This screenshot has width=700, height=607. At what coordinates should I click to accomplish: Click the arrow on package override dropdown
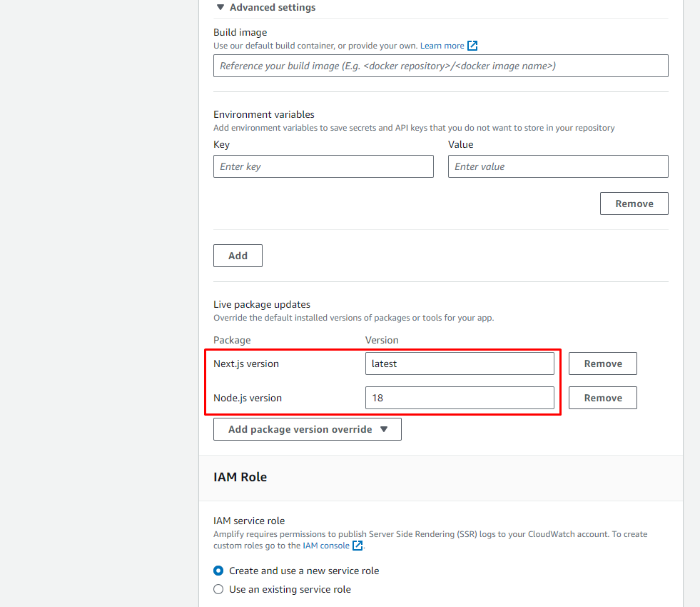click(x=384, y=429)
